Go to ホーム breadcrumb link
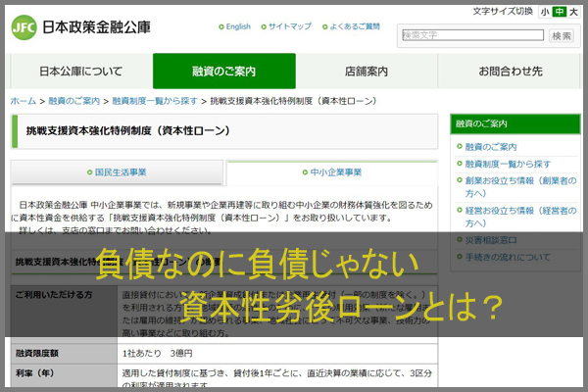Viewport: 588px width, 392px height. [24, 101]
